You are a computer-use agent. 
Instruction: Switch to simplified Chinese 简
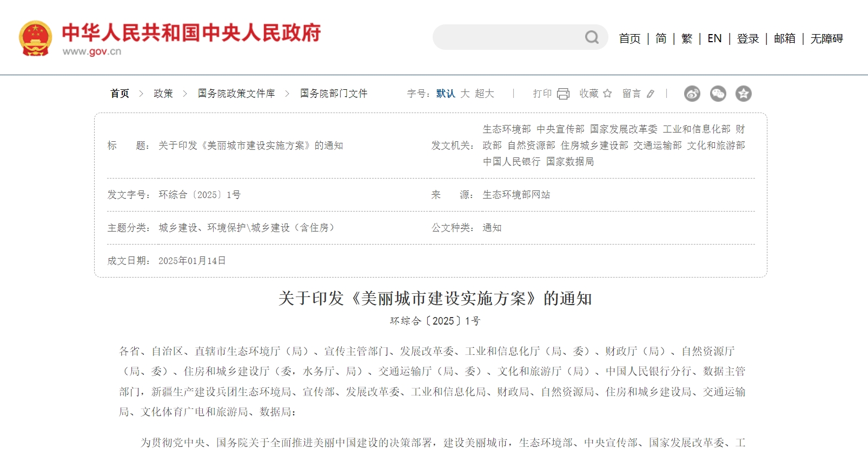coord(661,38)
